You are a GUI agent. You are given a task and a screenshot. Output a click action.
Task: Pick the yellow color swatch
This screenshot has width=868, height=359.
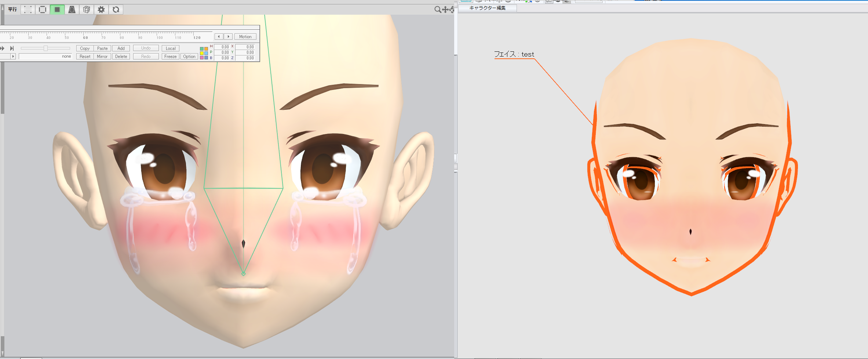coord(202,53)
